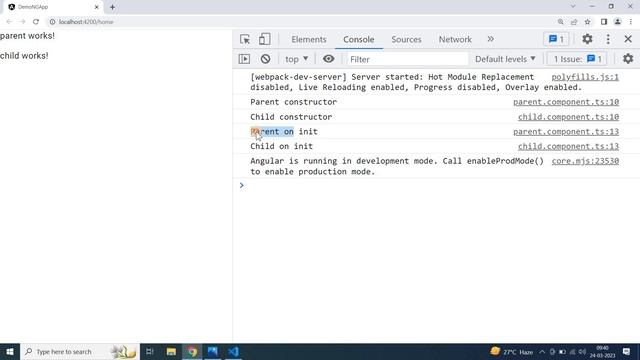Screen dimensions: 640x360
Task: Open parent.component.ts:13 source link
Action: pyautogui.click(x=566, y=131)
